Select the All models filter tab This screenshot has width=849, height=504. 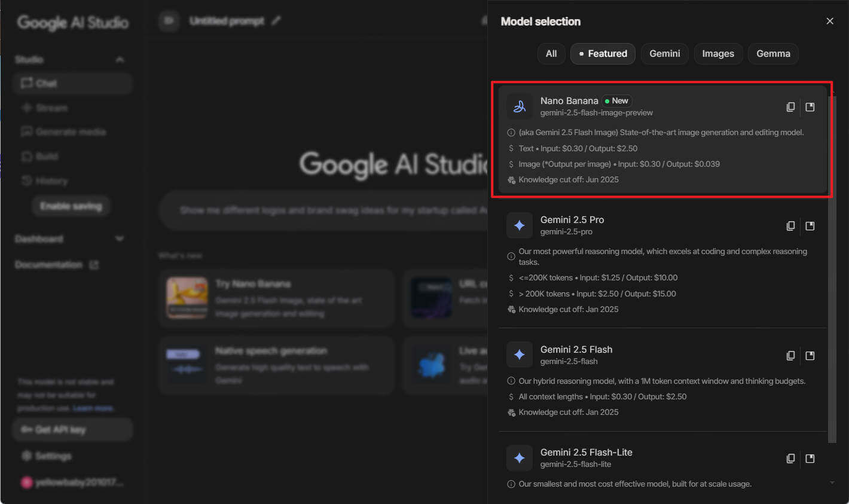pyautogui.click(x=551, y=54)
